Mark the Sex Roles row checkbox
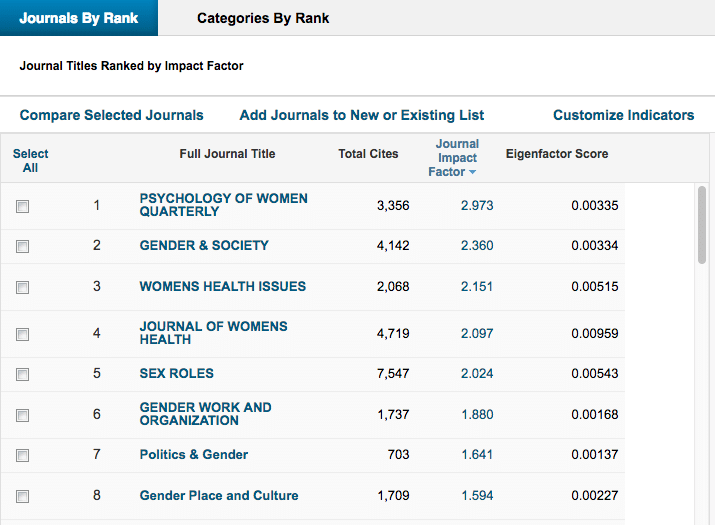715x525 pixels. click(x=23, y=374)
